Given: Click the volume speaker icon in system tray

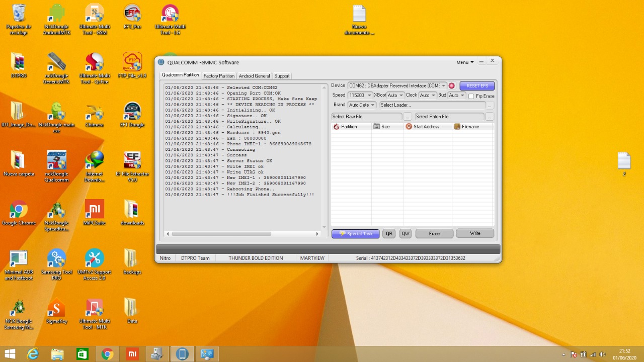Looking at the screenshot, I should pos(602,354).
